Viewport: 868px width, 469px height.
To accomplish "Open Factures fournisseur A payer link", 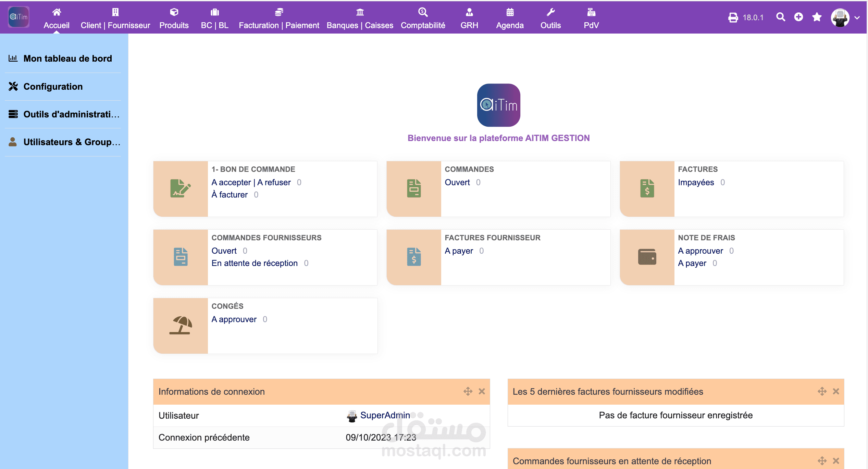I will pyautogui.click(x=459, y=251).
